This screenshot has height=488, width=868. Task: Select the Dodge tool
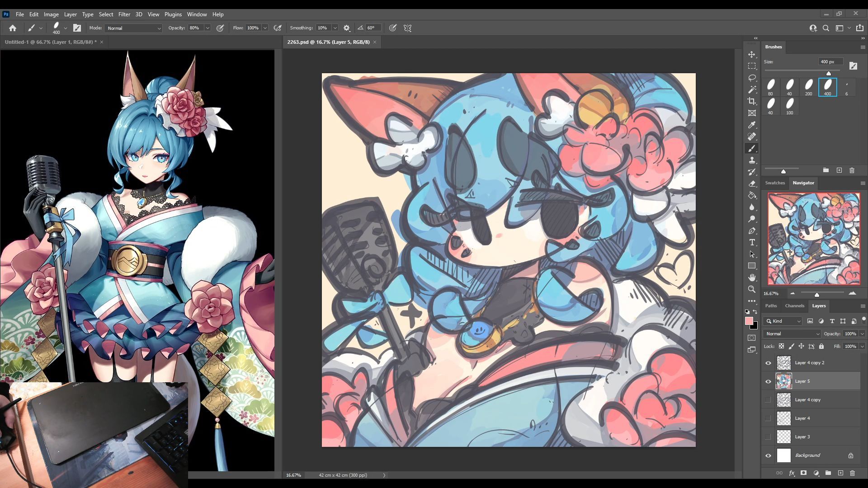pos(752,219)
